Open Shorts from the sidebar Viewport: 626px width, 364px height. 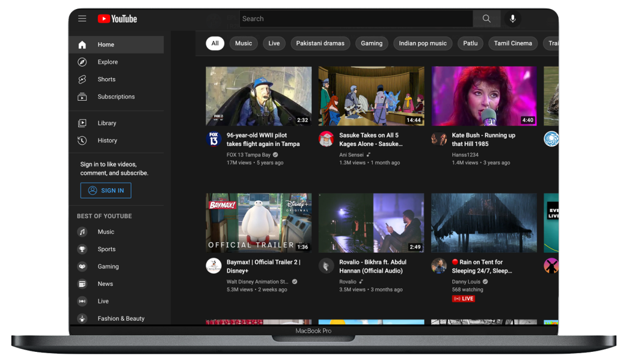point(117,79)
